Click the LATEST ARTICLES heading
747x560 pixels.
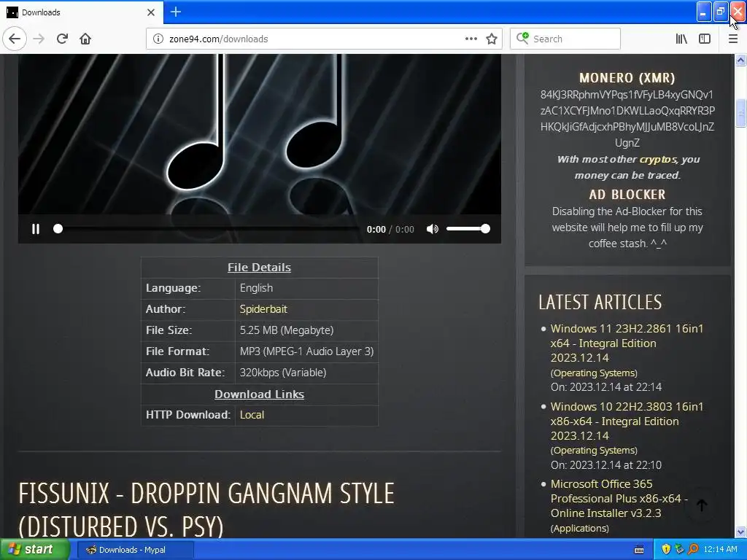tap(600, 302)
